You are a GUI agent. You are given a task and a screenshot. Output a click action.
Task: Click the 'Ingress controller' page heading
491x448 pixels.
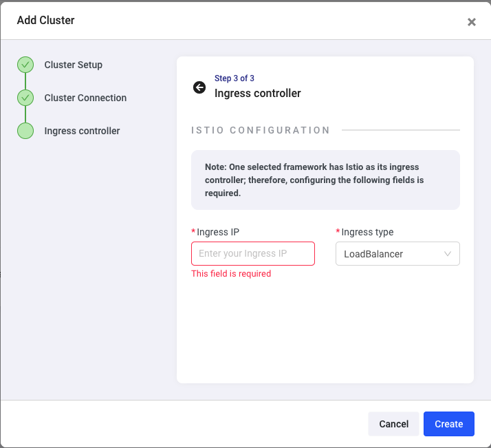point(257,93)
